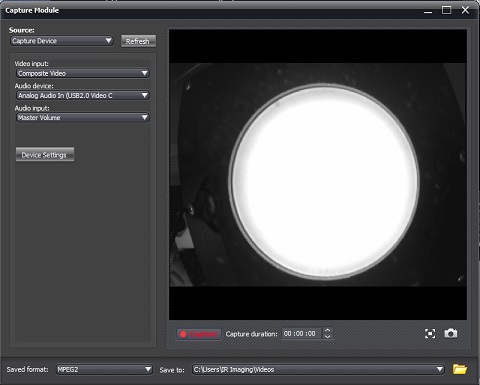
Task: Click the capture duration time field
Action: 302,333
